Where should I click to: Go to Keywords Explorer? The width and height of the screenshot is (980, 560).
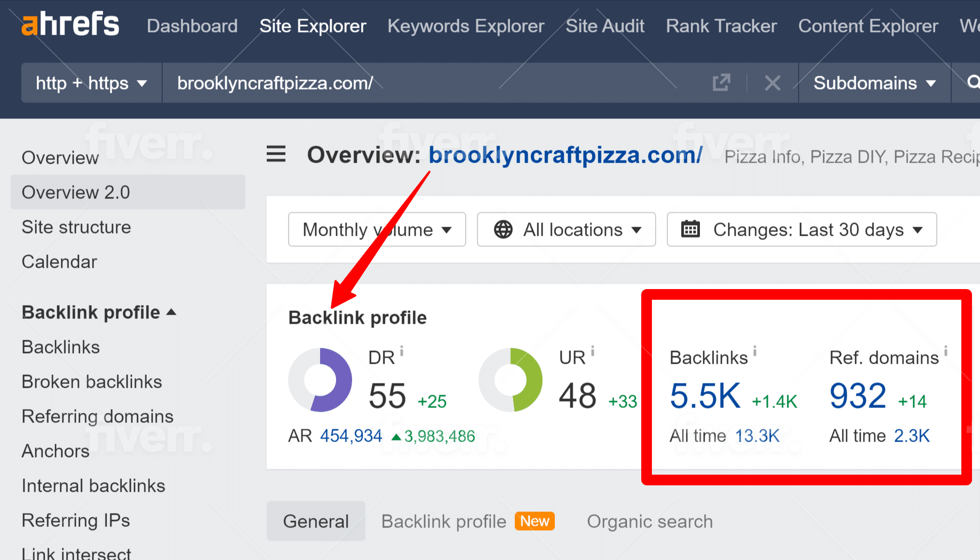pyautogui.click(x=466, y=26)
